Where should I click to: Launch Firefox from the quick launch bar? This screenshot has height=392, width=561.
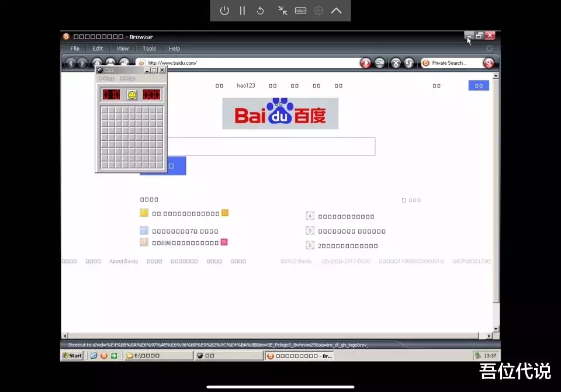[104, 355]
